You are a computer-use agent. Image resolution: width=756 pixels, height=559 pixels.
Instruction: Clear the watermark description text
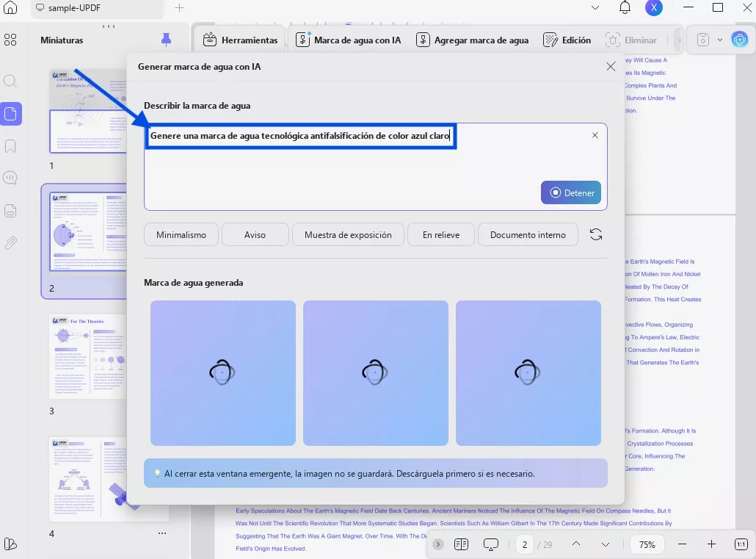(x=595, y=135)
